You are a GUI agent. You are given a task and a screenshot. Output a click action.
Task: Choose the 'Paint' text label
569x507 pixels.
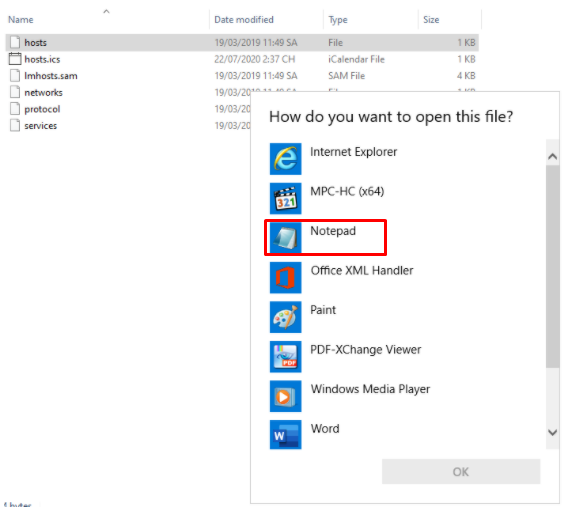[x=323, y=310]
